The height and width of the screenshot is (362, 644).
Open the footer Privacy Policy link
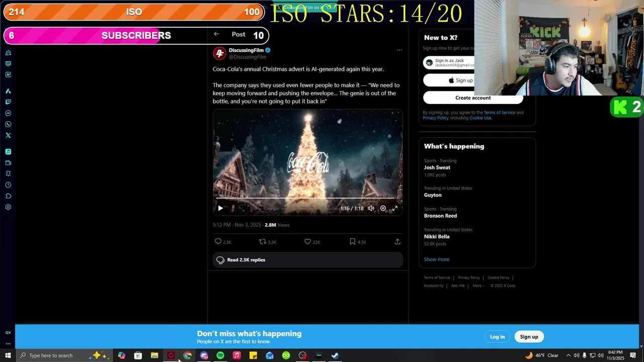[469, 278]
